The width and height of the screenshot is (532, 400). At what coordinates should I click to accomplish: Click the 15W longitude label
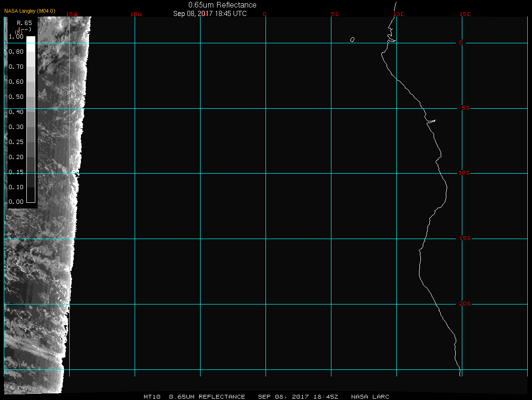pos(72,14)
